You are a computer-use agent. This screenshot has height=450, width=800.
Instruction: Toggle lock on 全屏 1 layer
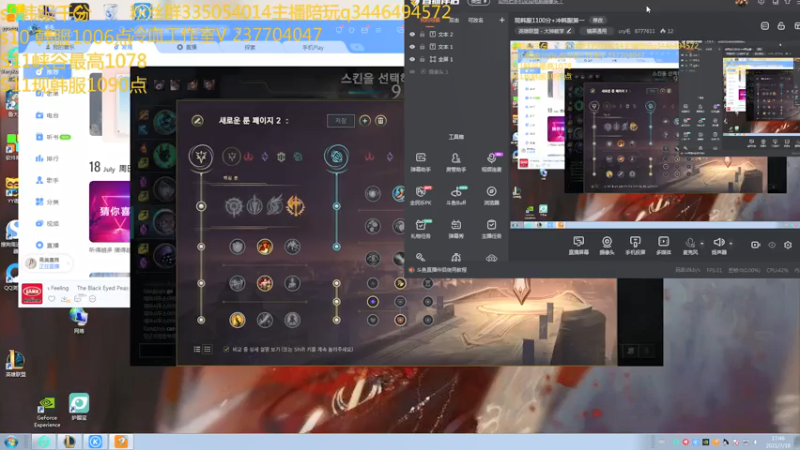pos(422,59)
